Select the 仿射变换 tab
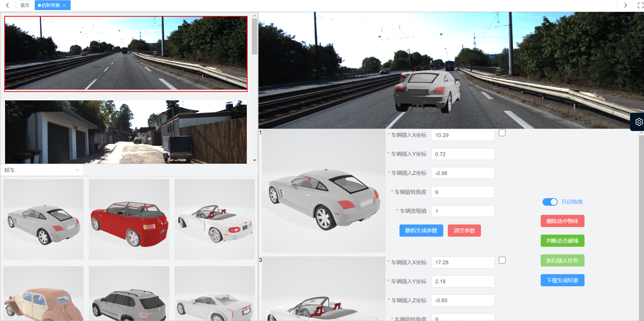 (51, 5)
